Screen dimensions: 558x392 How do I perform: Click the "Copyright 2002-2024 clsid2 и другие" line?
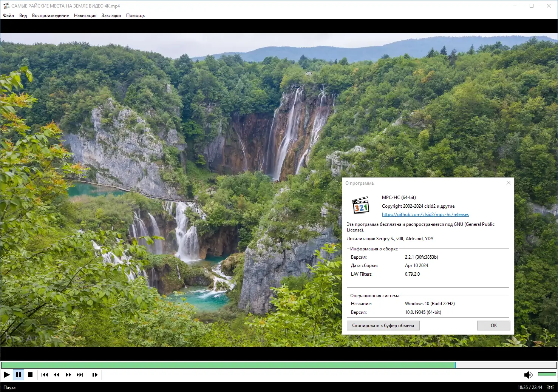pyautogui.click(x=418, y=206)
